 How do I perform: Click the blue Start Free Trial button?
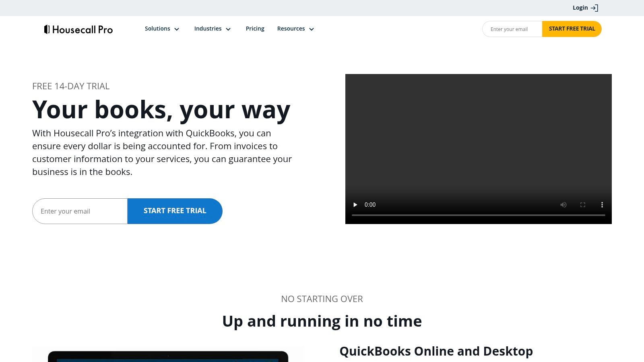175,211
